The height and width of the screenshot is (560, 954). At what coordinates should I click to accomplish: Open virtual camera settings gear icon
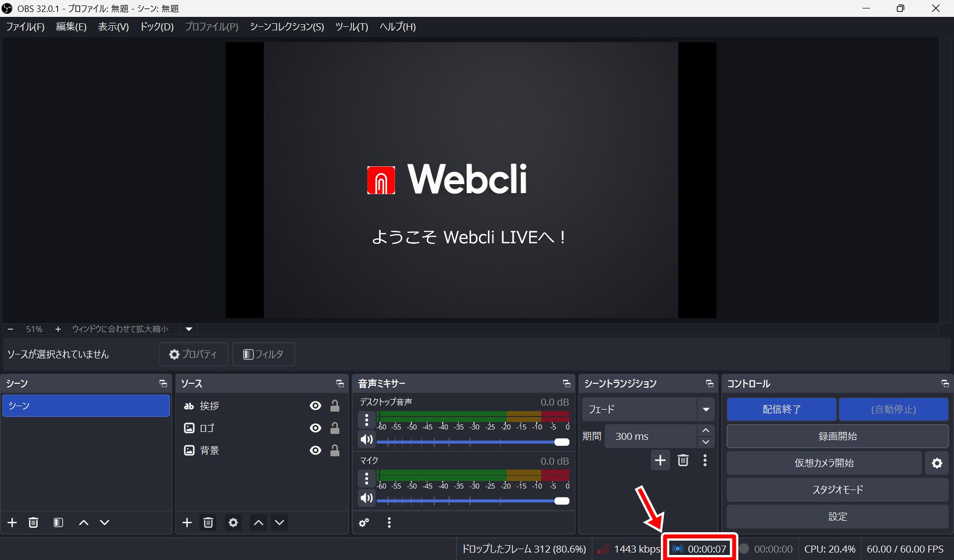pyautogui.click(x=937, y=463)
